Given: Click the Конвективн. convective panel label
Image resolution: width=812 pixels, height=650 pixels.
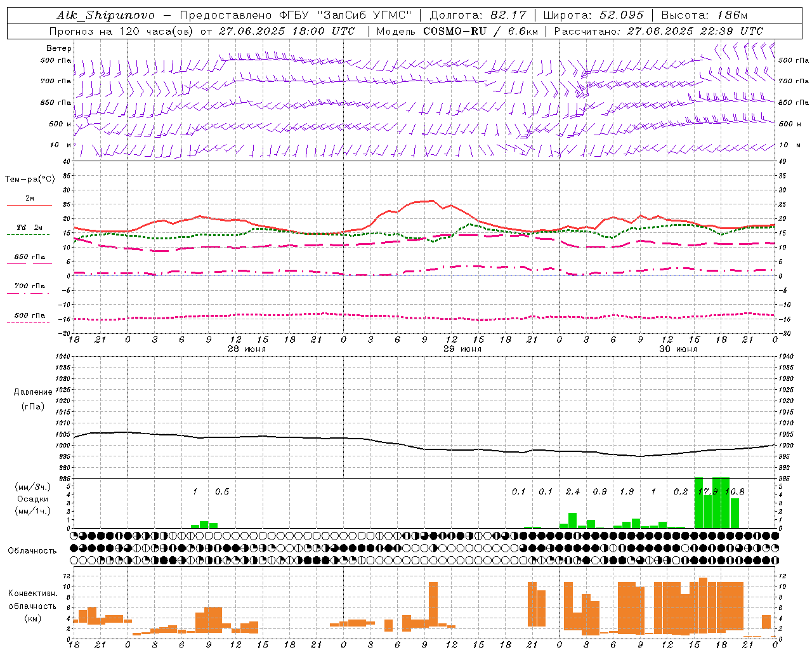Looking at the screenshot, I should [33, 594].
